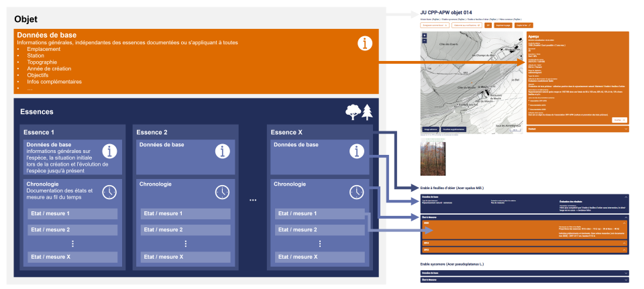The image size is (644, 289).
Task: Click the clock icon in Essence X Chronologie
Action: coord(357,192)
